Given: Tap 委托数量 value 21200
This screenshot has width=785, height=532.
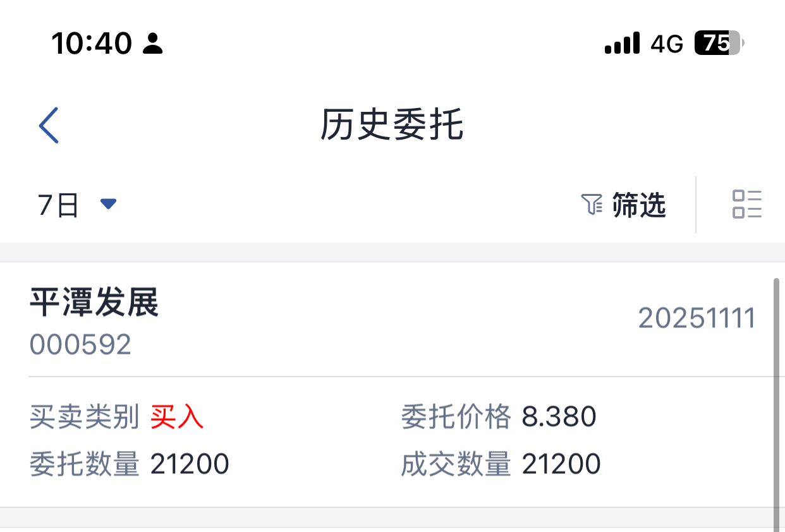Looking at the screenshot, I should pyautogui.click(x=190, y=464).
